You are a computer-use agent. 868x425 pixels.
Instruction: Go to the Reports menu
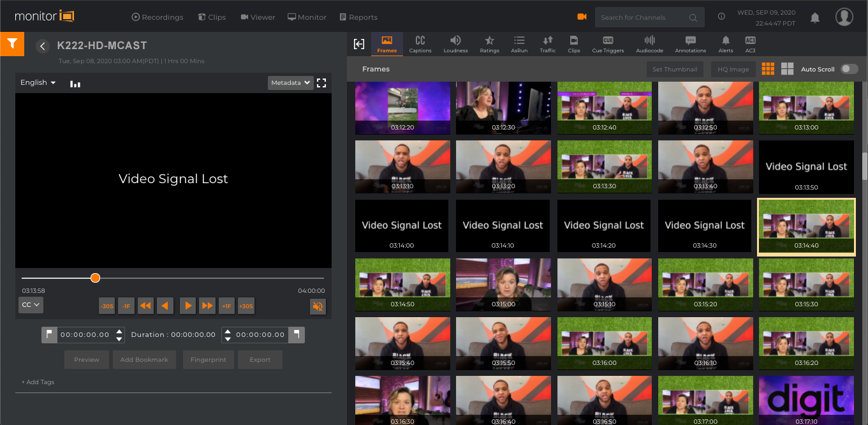click(x=358, y=17)
